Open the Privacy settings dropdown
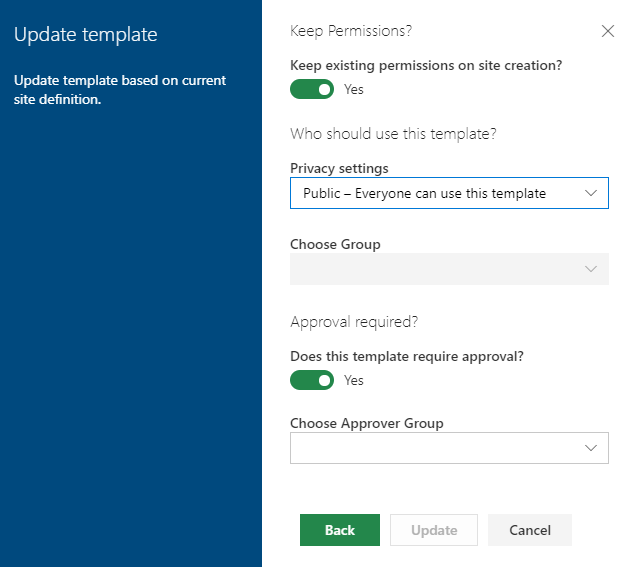 click(x=449, y=193)
